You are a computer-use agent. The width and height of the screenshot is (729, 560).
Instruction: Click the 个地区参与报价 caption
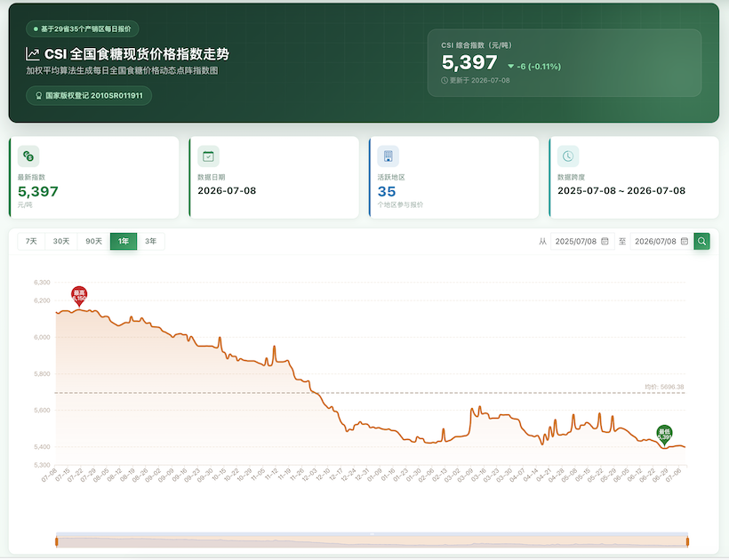point(400,205)
